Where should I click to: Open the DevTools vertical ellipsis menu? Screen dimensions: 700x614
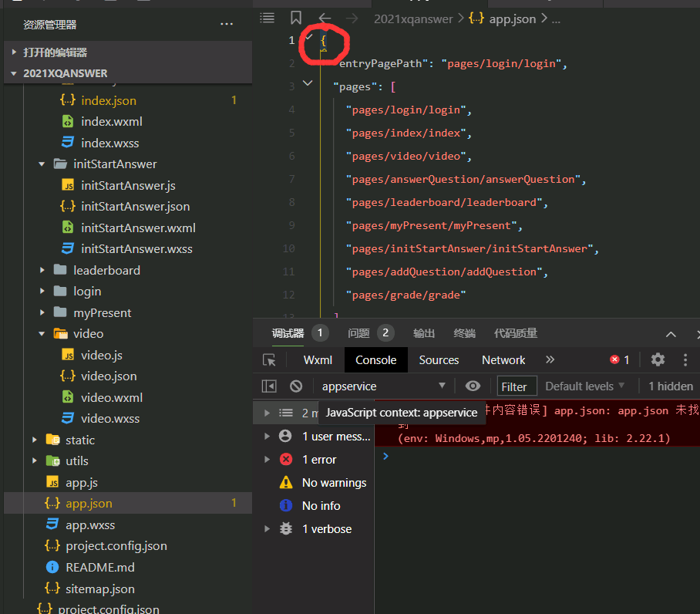coord(685,359)
